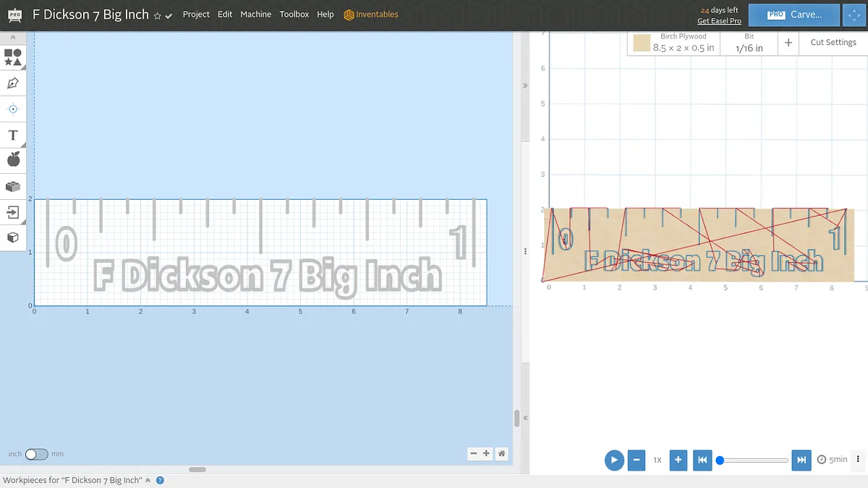Viewport: 868px width, 488px height.
Task: Open the Apps tool (brick icon)
Action: pos(13,186)
